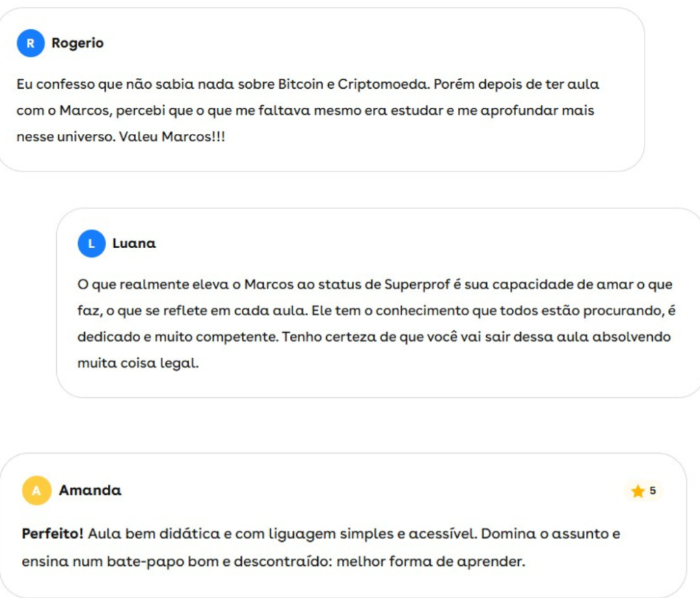
Task: Click the number 5 rating score
Action: pos(653,491)
